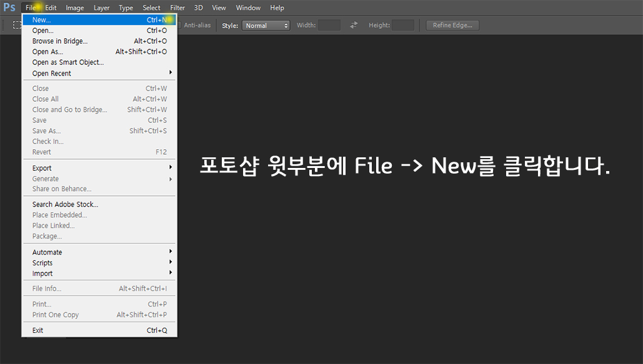Image resolution: width=643 pixels, height=364 pixels.
Task: Click the Anti-alias option label
Action: (x=197, y=25)
